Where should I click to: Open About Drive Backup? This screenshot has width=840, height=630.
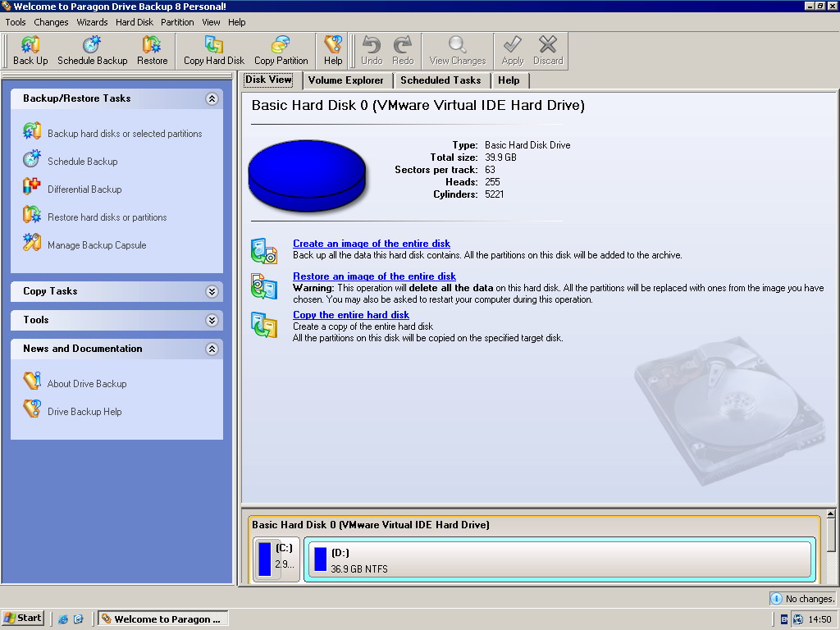87,384
